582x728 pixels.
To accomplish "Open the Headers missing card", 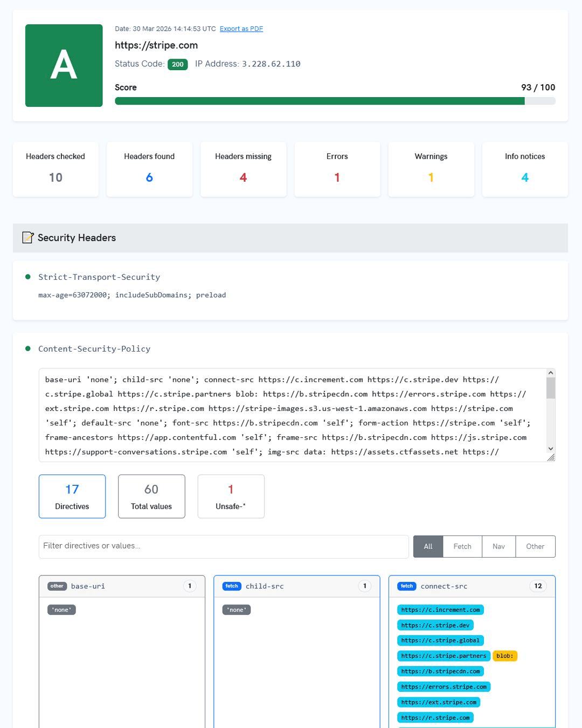I will tap(243, 169).
